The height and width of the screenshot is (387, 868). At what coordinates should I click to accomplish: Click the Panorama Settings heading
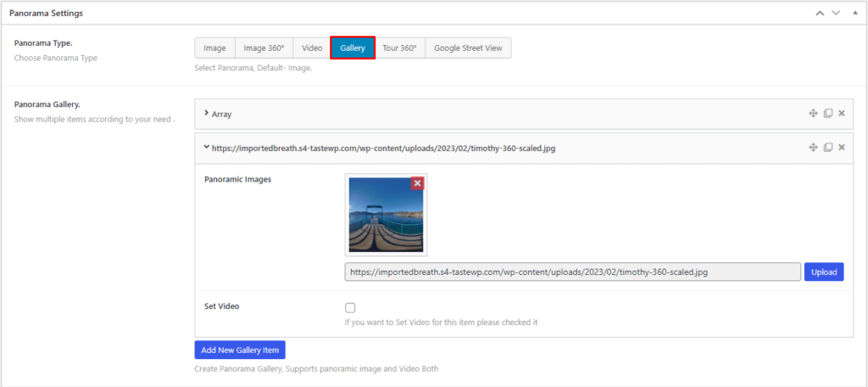46,14
